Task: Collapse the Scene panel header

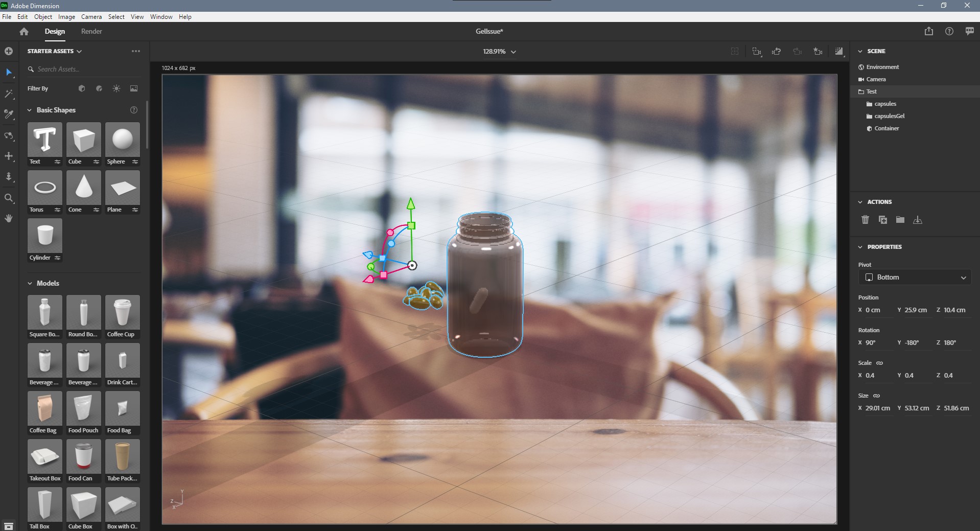Action: click(x=860, y=51)
